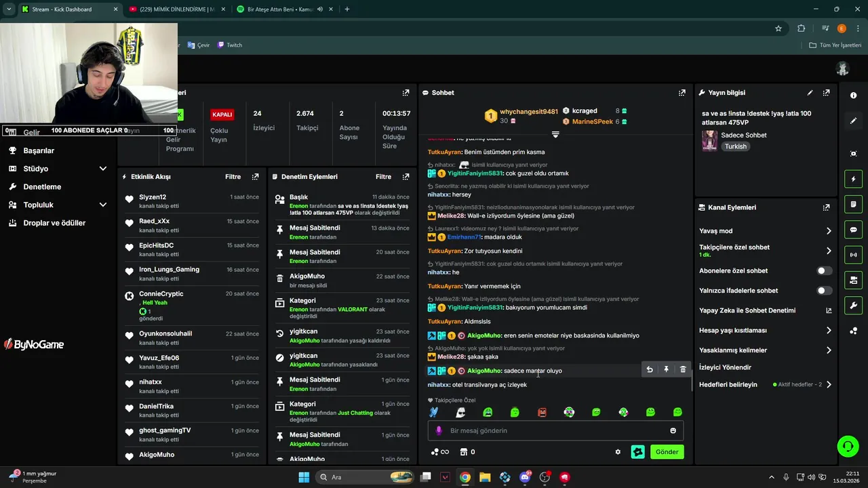Open Chrome from the taskbar
868x488 pixels.
[x=465, y=477]
